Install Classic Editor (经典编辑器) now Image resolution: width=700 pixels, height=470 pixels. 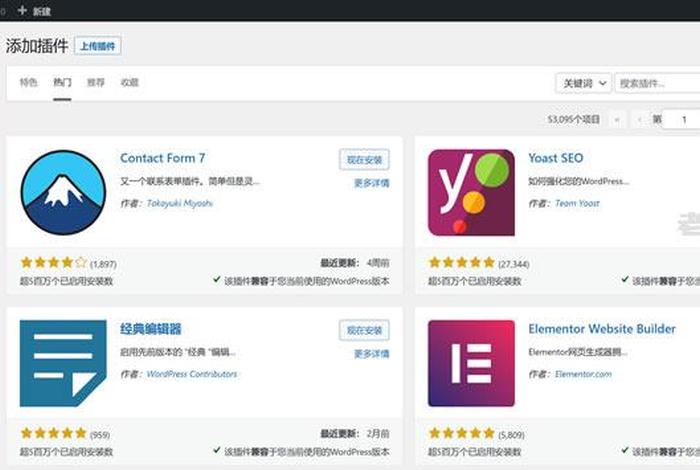(x=364, y=330)
